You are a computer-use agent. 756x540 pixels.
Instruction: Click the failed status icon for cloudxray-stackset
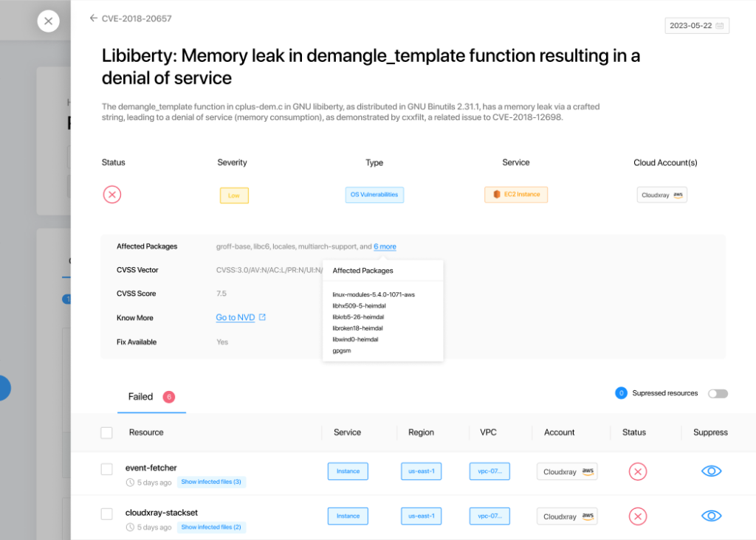(x=637, y=516)
